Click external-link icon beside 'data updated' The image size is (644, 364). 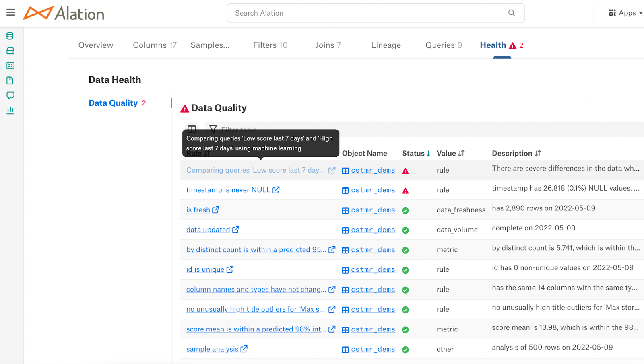(x=236, y=230)
